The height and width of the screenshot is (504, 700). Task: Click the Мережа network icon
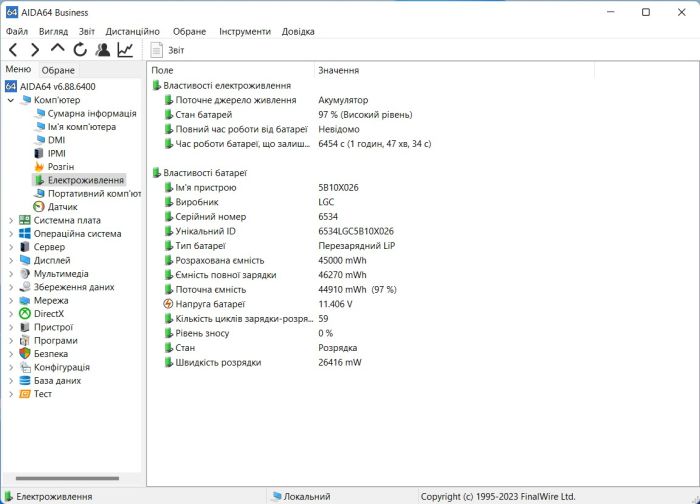tap(25, 300)
